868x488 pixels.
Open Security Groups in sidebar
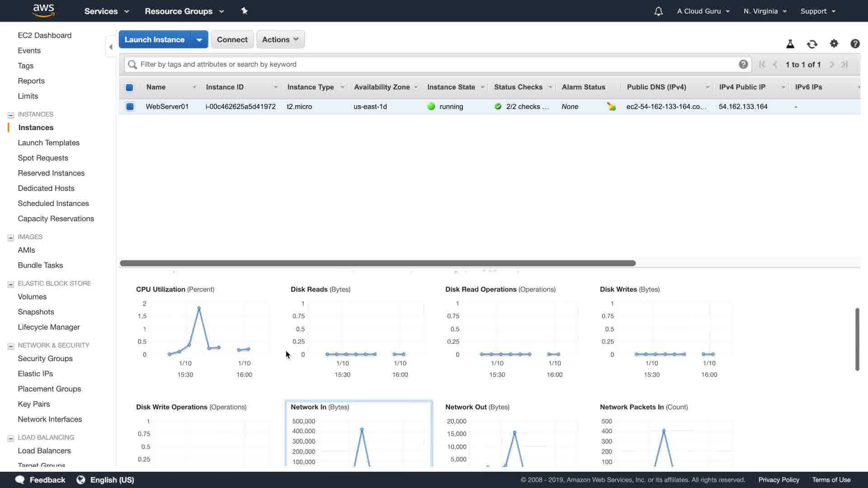[x=45, y=358]
